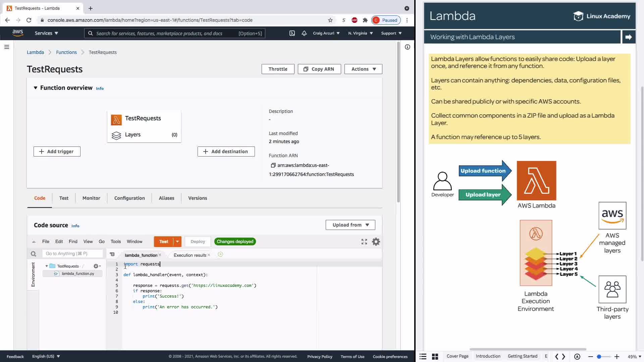The height and width of the screenshot is (362, 644).
Task: Click the notifications bell icon
Action: tap(304, 33)
